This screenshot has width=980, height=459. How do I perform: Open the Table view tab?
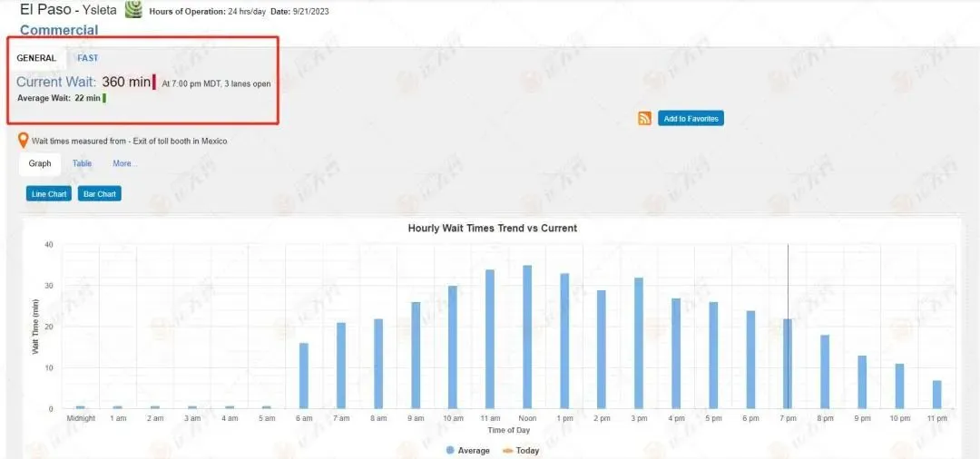[x=82, y=163]
